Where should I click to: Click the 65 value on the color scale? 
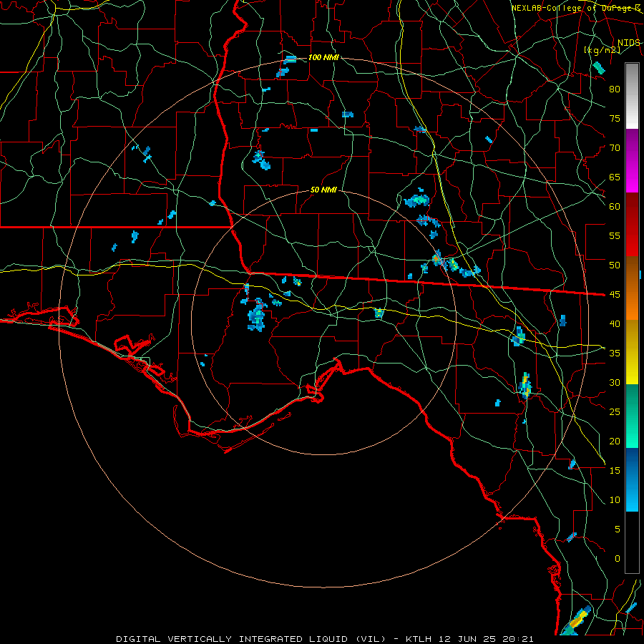pos(615,177)
